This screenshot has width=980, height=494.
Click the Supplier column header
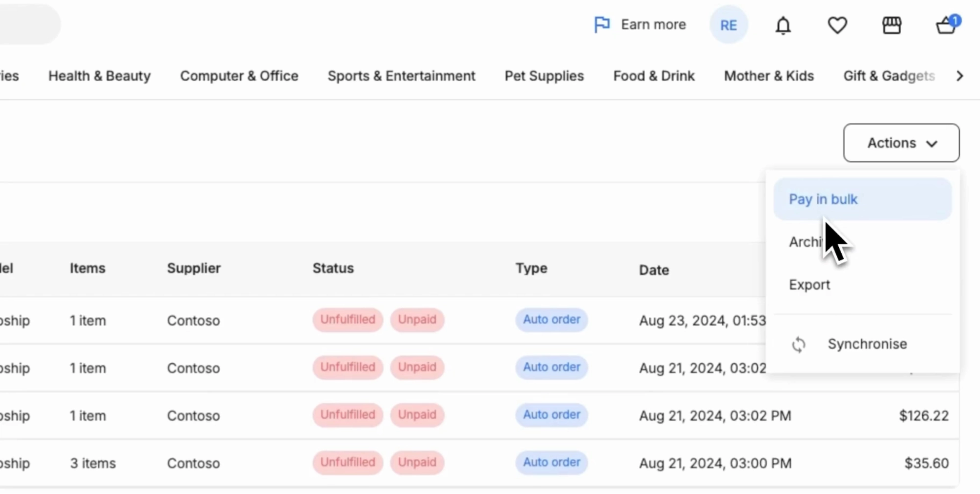pyautogui.click(x=194, y=268)
